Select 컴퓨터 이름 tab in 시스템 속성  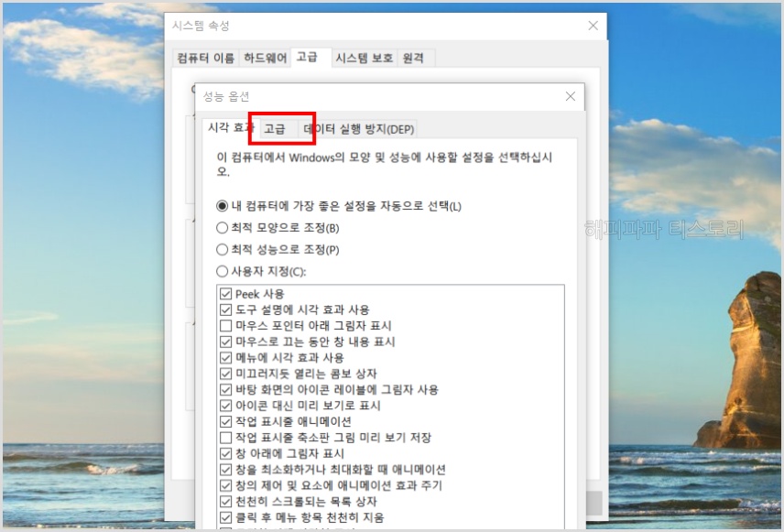click(x=205, y=58)
